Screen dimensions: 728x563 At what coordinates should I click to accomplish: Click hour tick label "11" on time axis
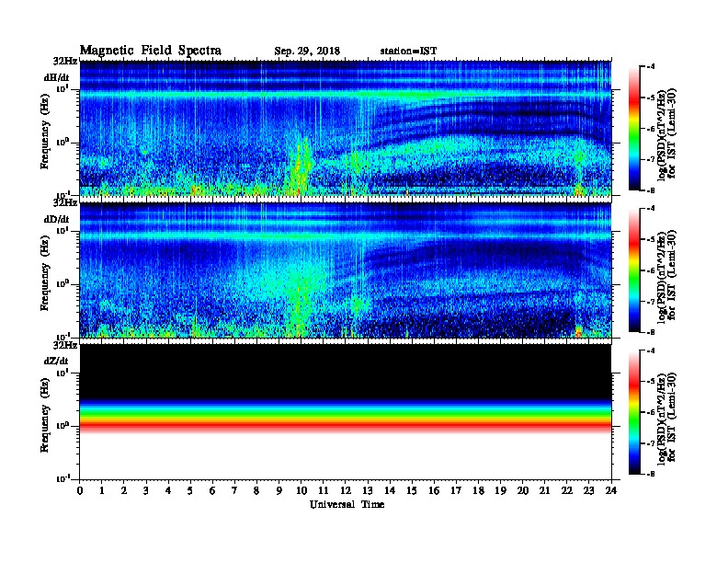point(324,490)
